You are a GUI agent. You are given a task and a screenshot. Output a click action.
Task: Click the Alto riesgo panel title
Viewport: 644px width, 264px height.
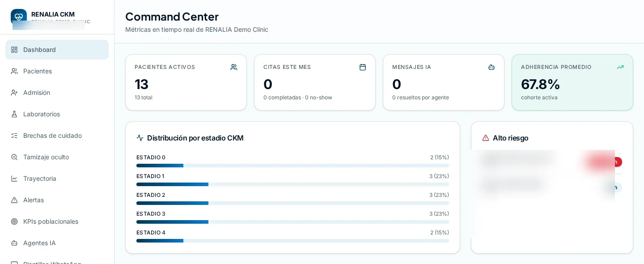tap(511, 138)
